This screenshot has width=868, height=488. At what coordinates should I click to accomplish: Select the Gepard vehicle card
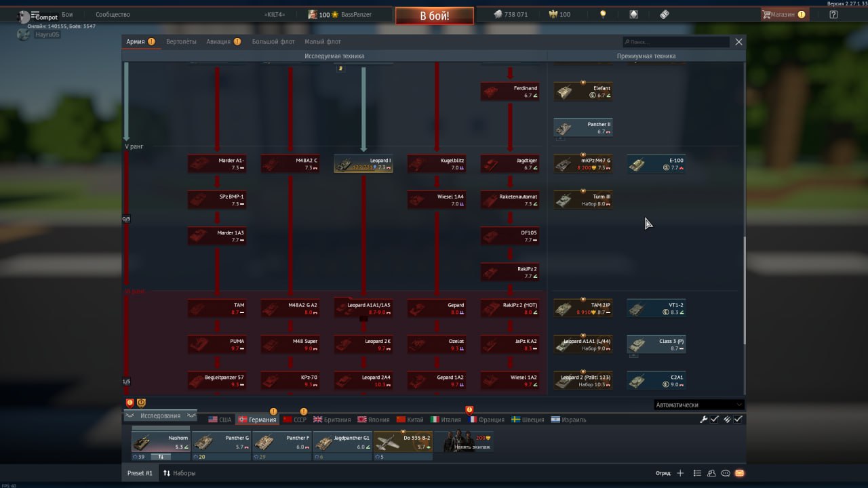point(437,308)
